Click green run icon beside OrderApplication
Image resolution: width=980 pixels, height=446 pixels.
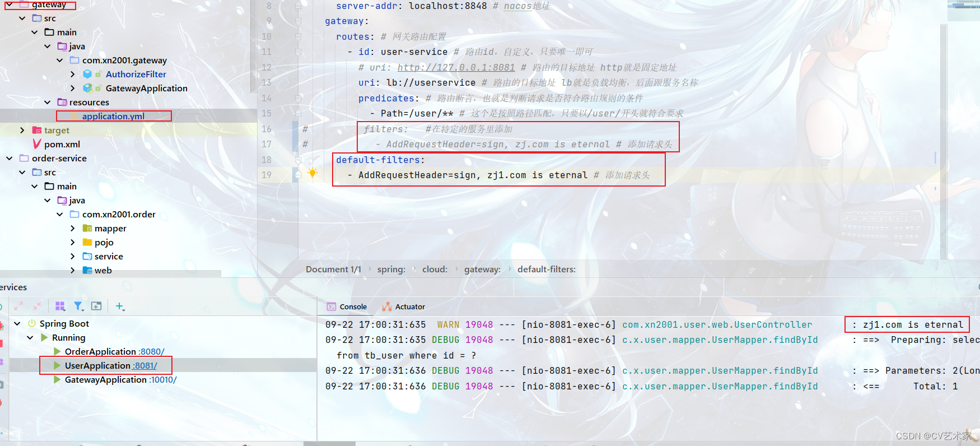pos(57,351)
